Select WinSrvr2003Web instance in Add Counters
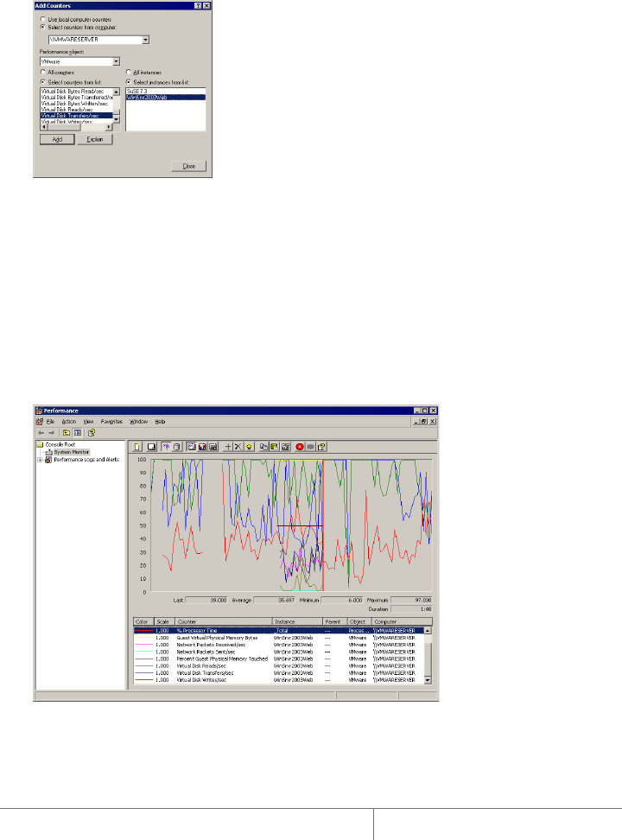 (165, 98)
